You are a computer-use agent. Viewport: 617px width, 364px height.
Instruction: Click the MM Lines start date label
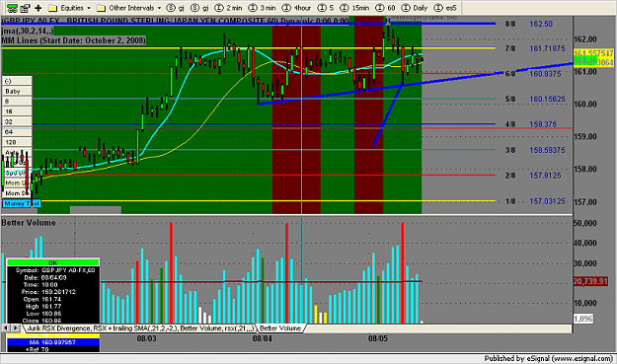[x=74, y=40]
